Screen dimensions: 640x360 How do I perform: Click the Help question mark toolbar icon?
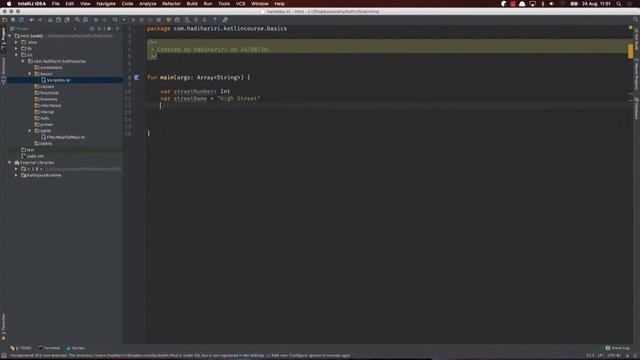click(215, 20)
